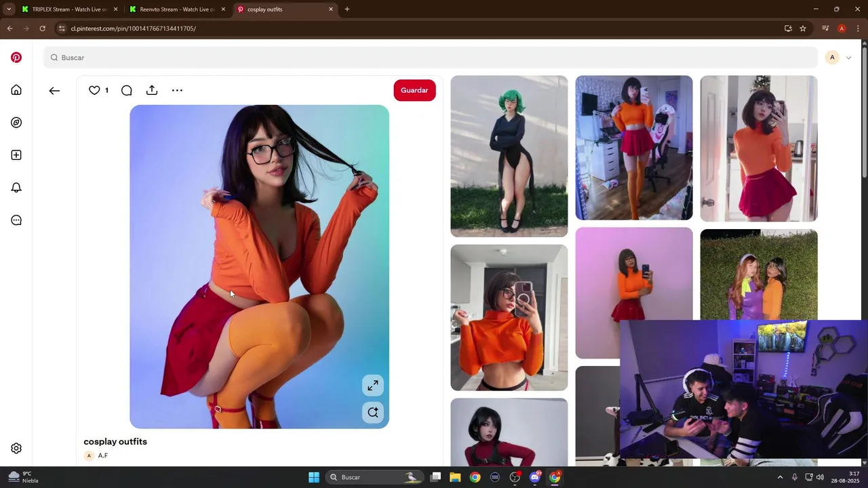Open the media control icon in Chrome toolbar

825,28
